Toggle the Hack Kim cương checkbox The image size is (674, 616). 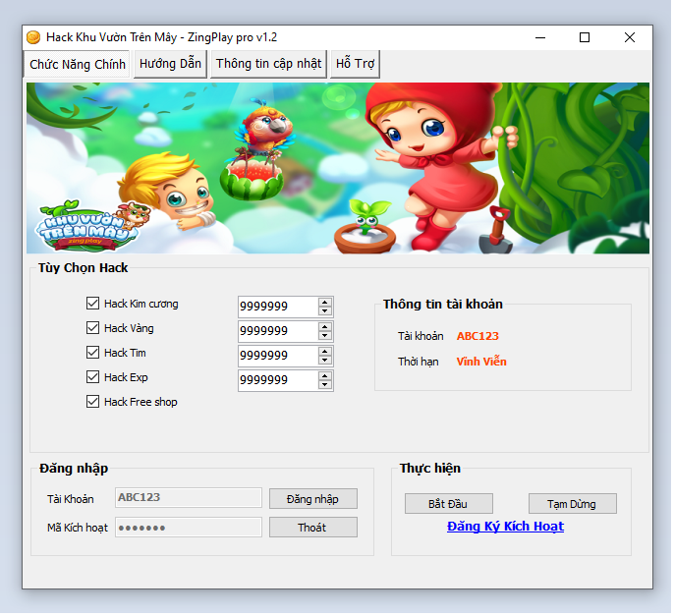pyautogui.click(x=93, y=304)
